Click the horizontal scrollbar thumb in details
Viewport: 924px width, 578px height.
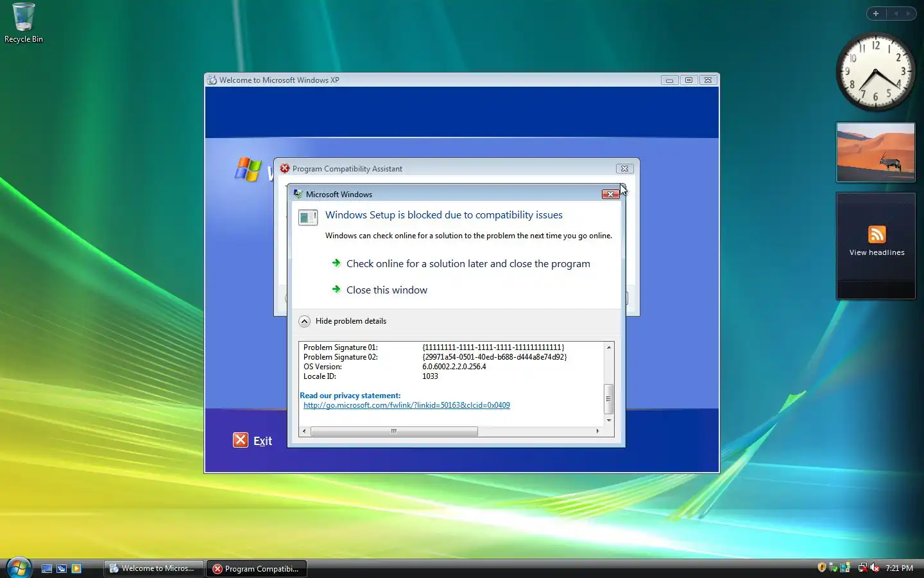394,431
